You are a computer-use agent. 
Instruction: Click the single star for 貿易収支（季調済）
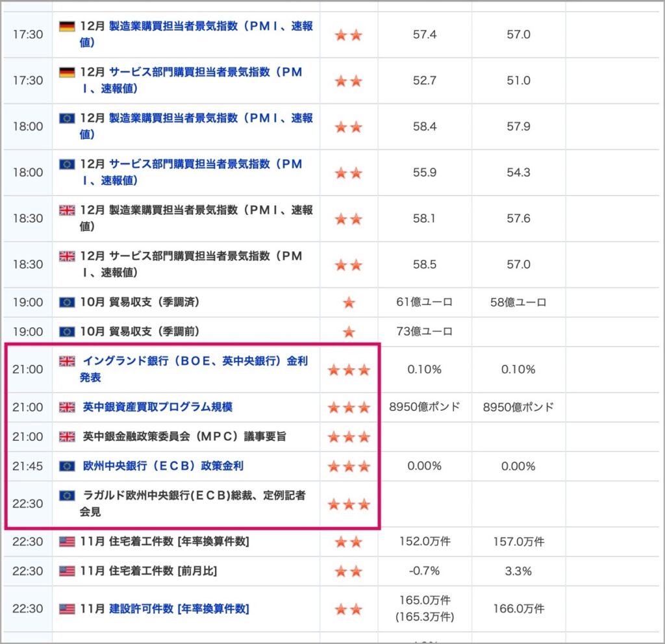point(349,303)
